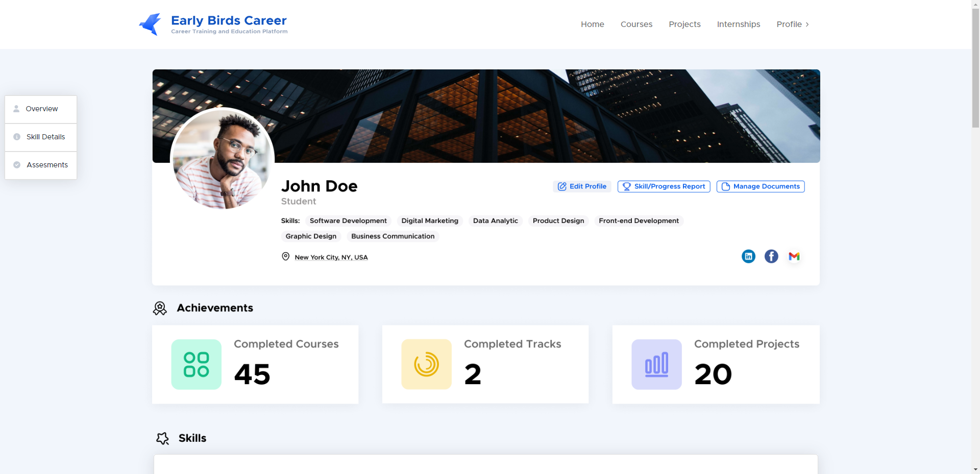Click the Skill Details info icon

(17, 137)
